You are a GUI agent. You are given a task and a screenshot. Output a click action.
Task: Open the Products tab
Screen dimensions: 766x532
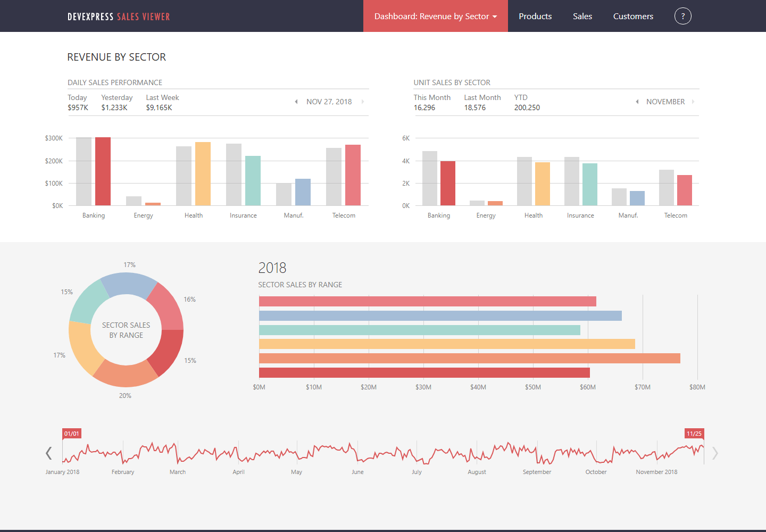(x=535, y=16)
